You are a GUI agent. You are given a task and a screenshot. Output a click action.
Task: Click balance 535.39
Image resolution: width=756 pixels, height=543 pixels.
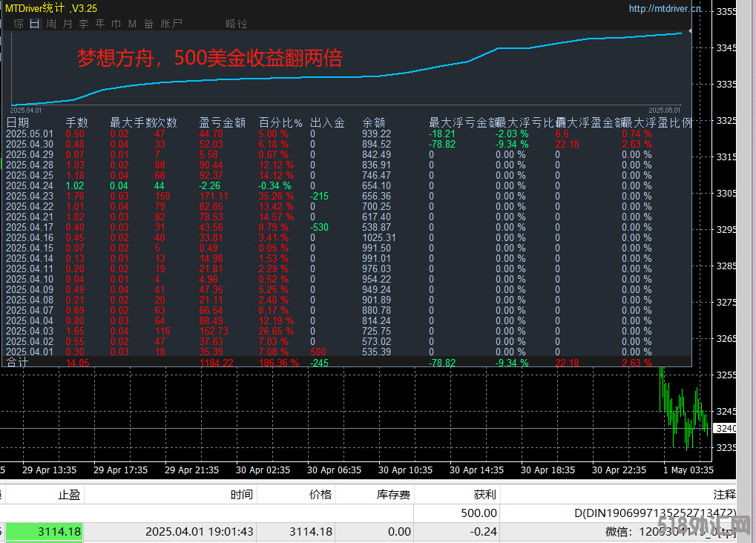tap(377, 352)
